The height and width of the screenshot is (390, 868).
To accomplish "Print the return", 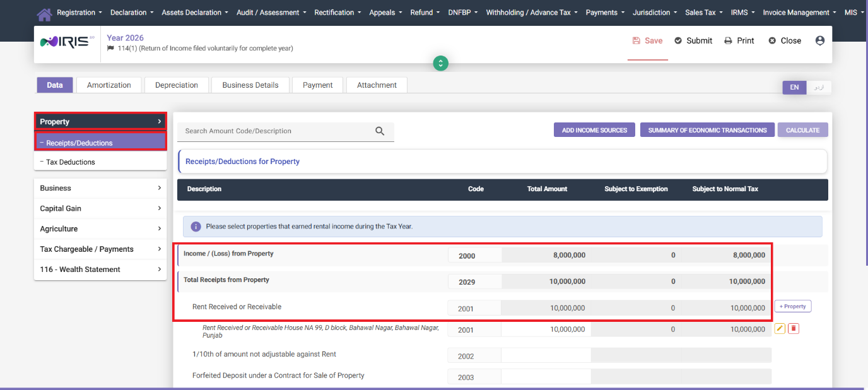I will [x=739, y=40].
